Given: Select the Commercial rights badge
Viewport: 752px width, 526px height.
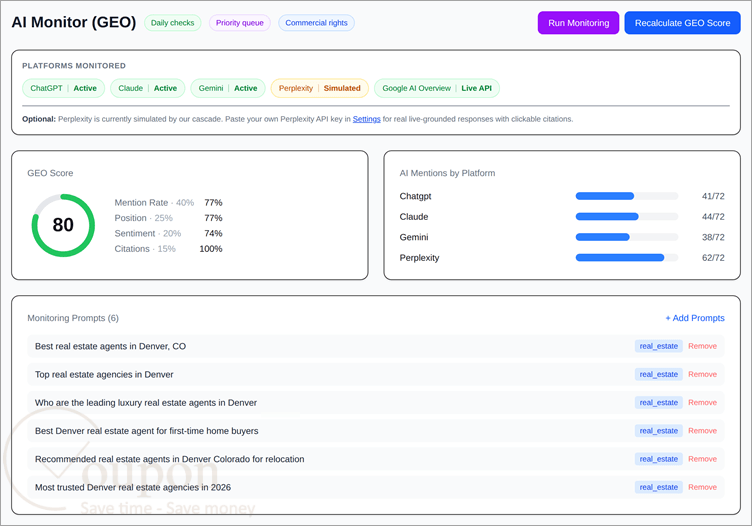Looking at the screenshot, I should 316,23.
